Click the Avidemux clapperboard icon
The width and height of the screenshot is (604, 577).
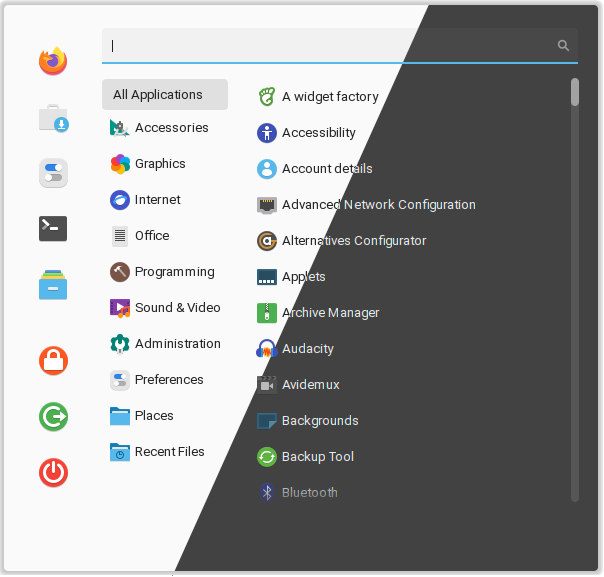coord(267,384)
